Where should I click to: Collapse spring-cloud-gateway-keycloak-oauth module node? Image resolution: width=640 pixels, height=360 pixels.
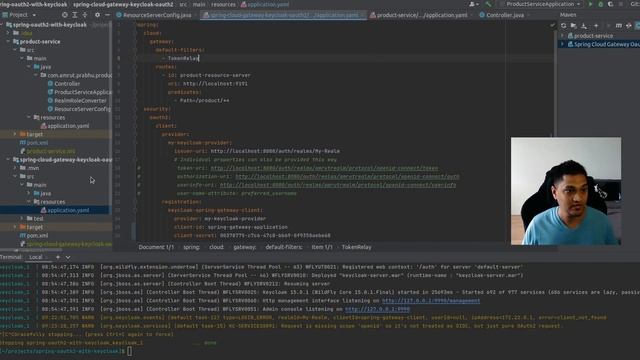tap(8, 160)
